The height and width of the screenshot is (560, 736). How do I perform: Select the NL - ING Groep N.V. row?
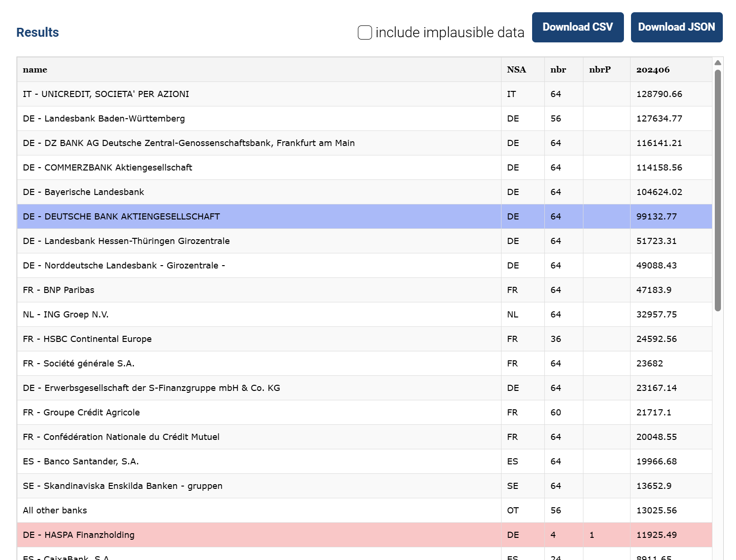(x=66, y=315)
